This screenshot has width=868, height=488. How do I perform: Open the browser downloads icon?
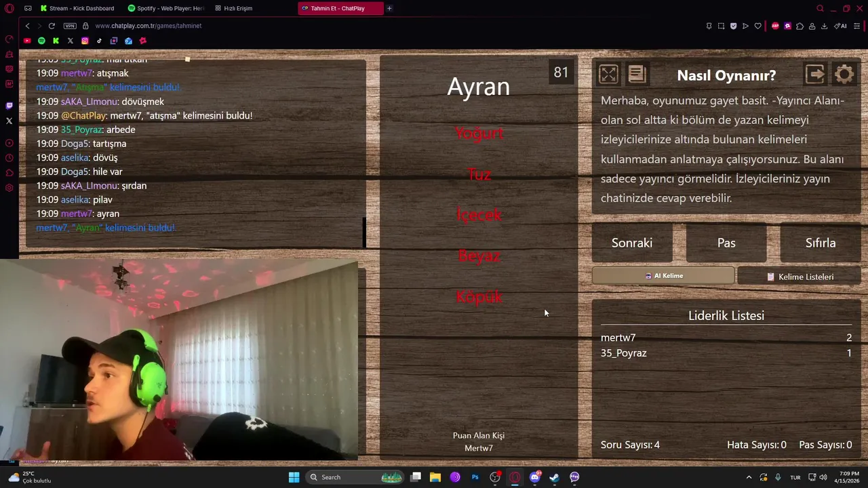824,26
